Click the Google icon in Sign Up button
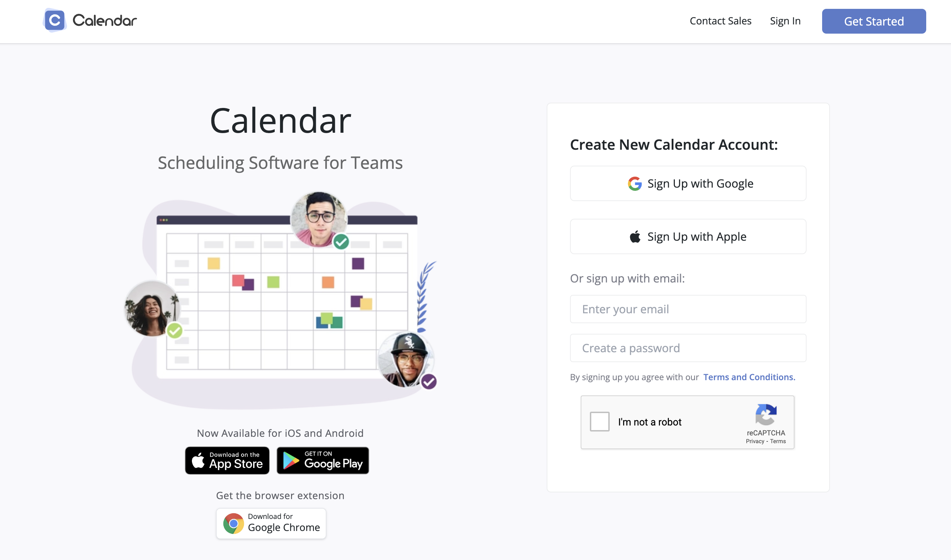The width and height of the screenshot is (951, 560). [x=634, y=183]
